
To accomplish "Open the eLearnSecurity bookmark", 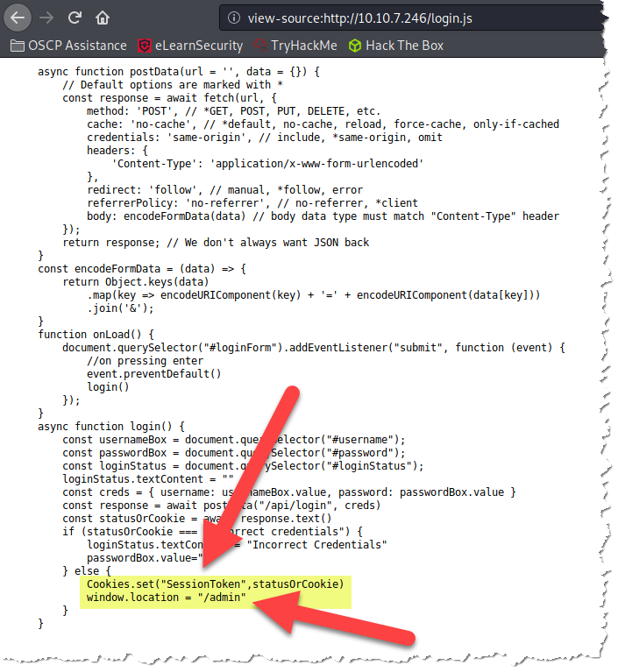I will click(188, 45).
